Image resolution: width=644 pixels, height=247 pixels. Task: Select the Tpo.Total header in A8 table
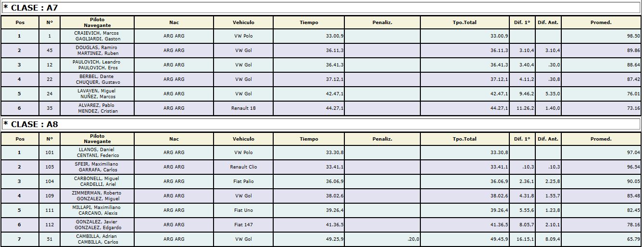pyautogui.click(x=465, y=139)
